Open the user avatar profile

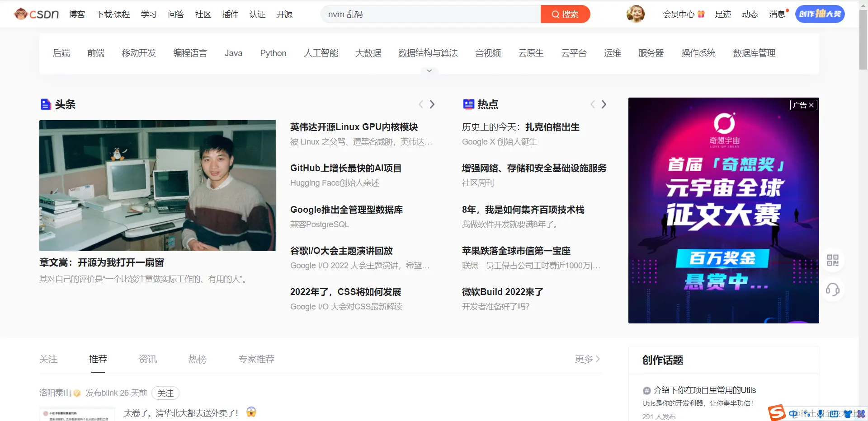(x=635, y=14)
